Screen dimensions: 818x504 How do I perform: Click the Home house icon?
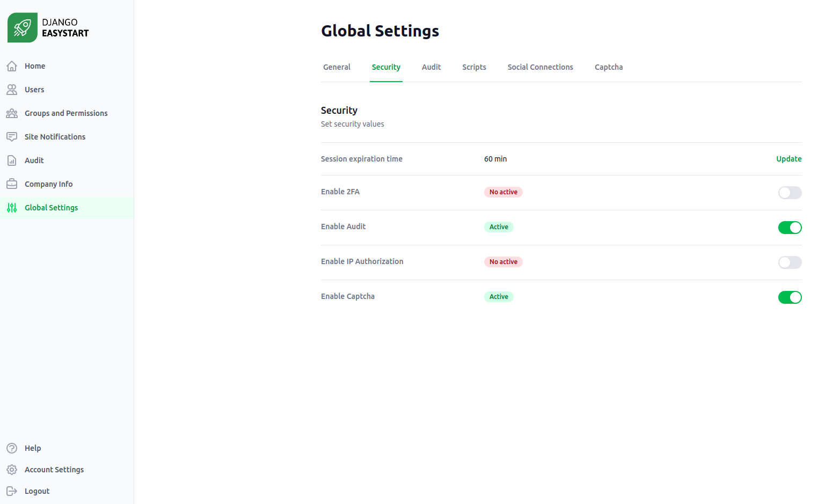point(12,66)
